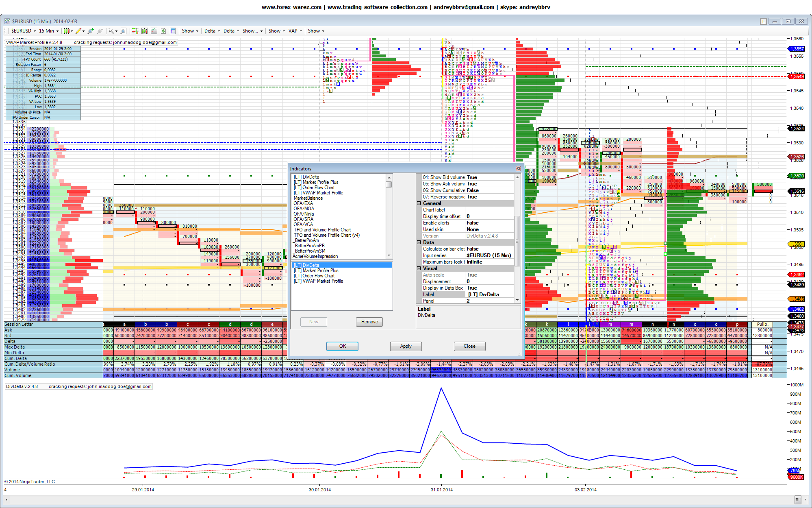Open the VAP toolbar menu
The height and width of the screenshot is (508, 812).
[x=295, y=31]
